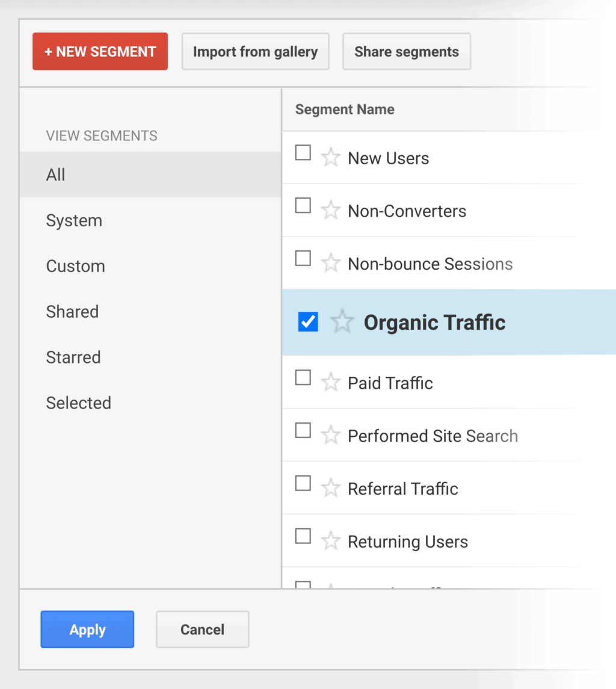Show System segments in sidebar
Screen dimensions: 616x689
click(74, 221)
